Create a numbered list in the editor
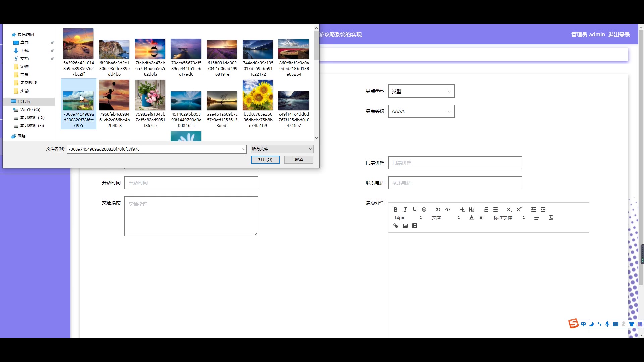This screenshot has height=362, width=644. pos(486,209)
